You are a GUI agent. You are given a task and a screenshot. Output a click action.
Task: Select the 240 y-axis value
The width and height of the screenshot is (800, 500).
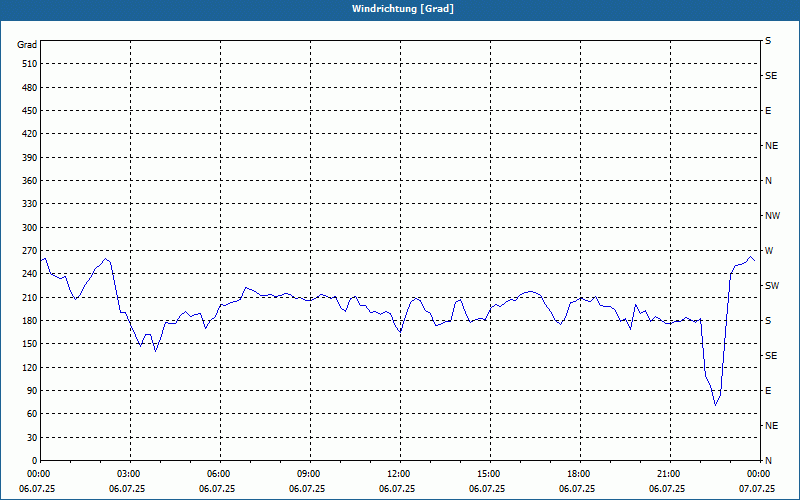pyautogui.click(x=30, y=274)
